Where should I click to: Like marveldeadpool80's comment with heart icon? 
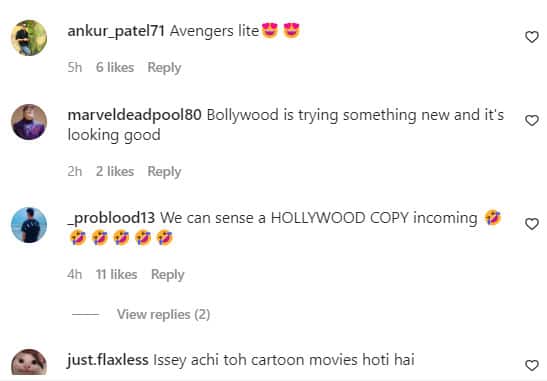click(x=532, y=120)
